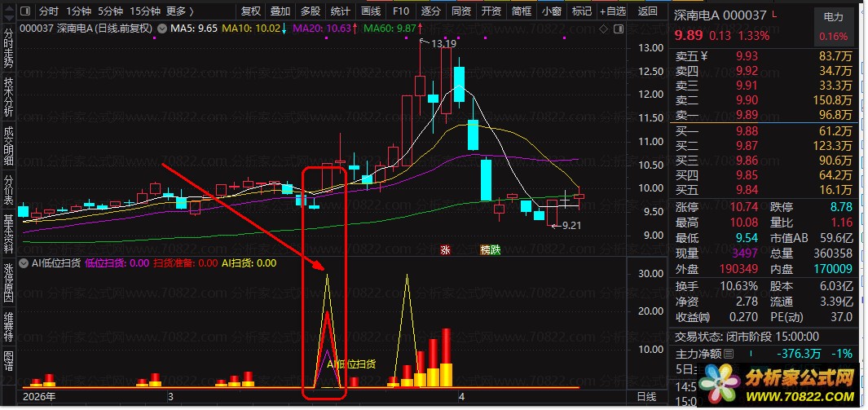Click the 扫货准备: 0.00 indicator value
The image size is (868, 410).
click(186, 263)
